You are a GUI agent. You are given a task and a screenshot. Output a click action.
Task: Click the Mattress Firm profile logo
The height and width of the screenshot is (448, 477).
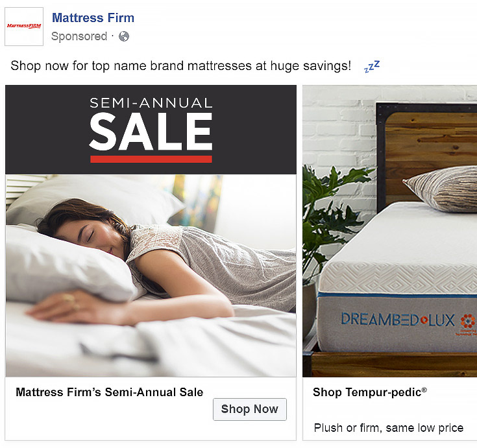pos(24,27)
